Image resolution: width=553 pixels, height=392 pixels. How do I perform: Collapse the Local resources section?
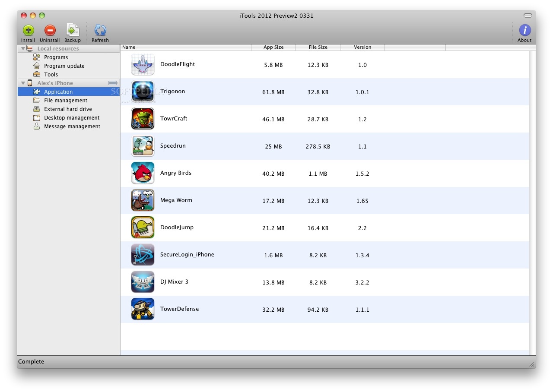[23, 48]
